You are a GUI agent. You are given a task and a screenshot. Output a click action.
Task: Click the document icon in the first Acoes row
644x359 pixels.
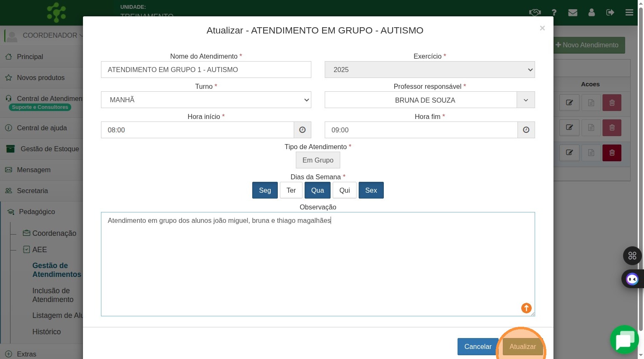[x=591, y=103]
